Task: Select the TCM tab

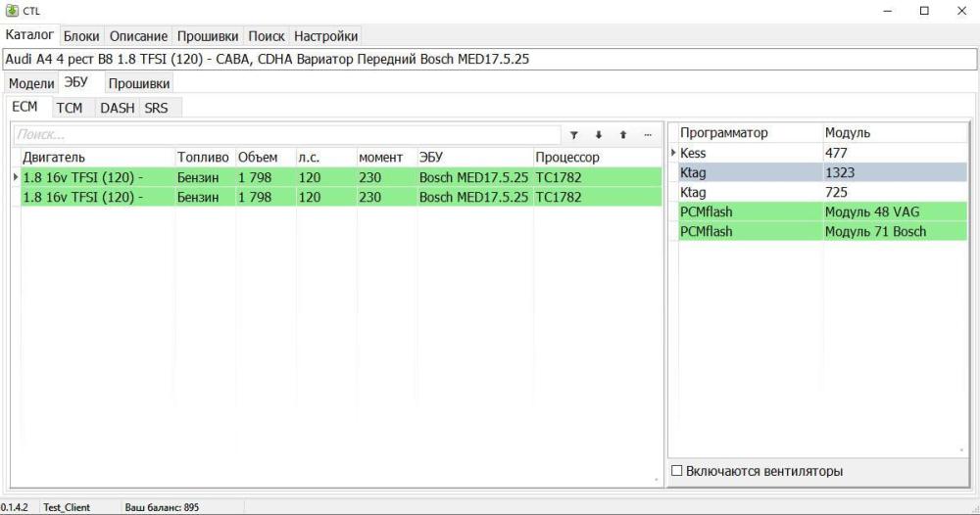Action: (x=69, y=108)
